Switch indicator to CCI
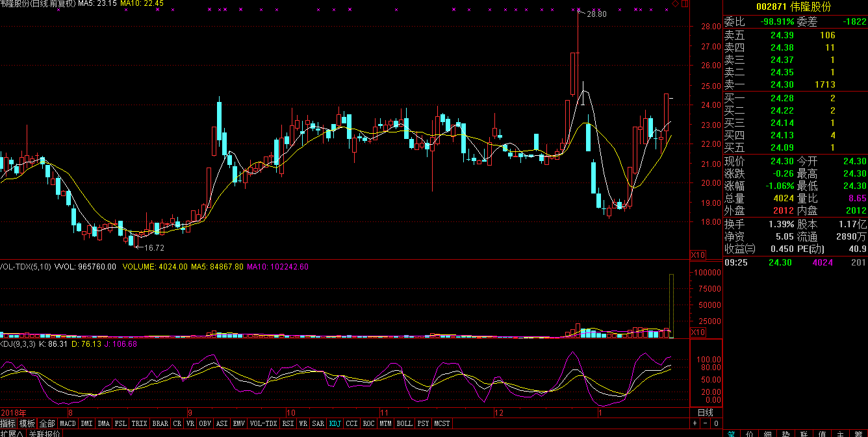Screen dimensions: 868x437 351,423
